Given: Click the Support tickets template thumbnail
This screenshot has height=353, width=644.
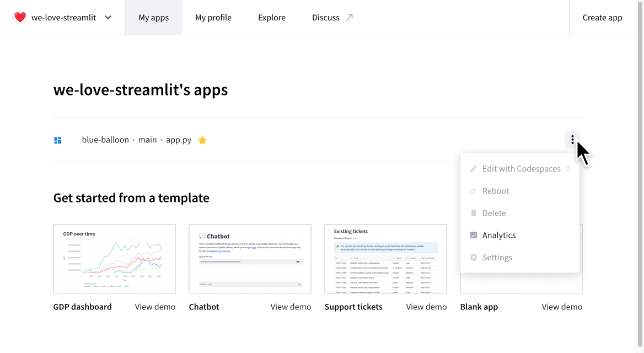Looking at the screenshot, I should click(385, 258).
